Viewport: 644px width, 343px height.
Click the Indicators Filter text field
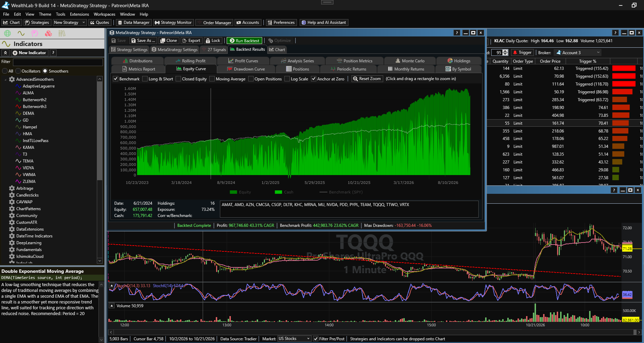pyautogui.click(x=58, y=62)
